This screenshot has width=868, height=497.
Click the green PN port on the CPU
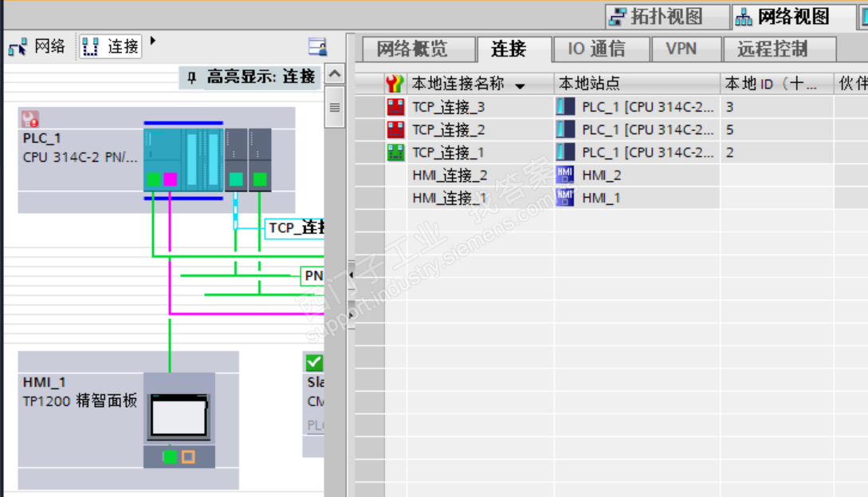coord(153,179)
